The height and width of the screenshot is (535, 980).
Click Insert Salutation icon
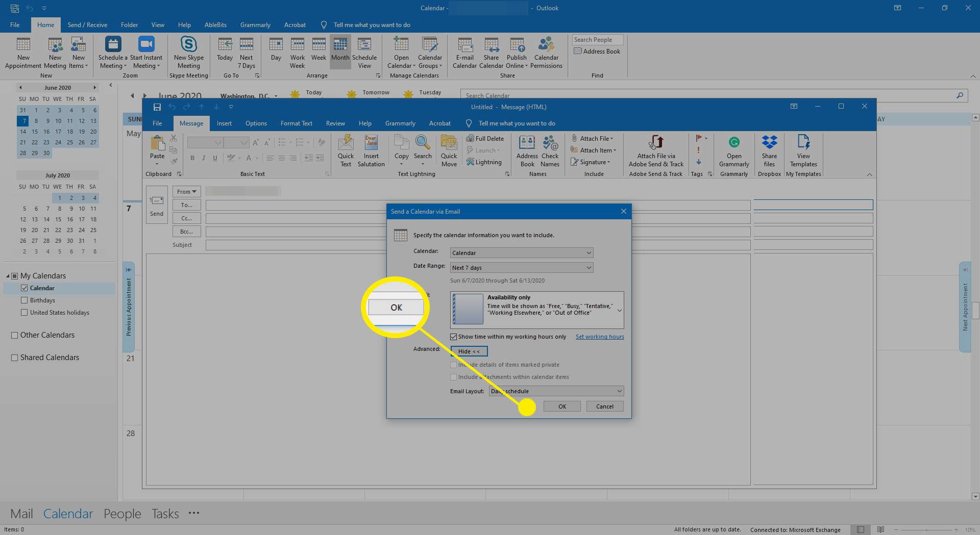pyautogui.click(x=371, y=151)
